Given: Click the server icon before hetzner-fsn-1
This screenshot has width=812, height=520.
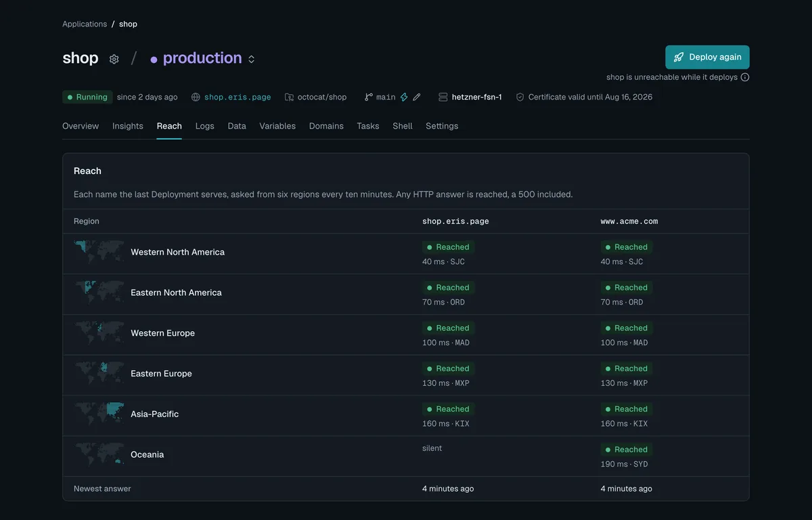Looking at the screenshot, I should click(443, 97).
